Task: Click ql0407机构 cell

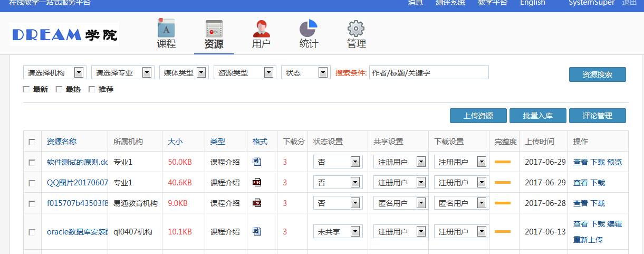Action: point(133,232)
